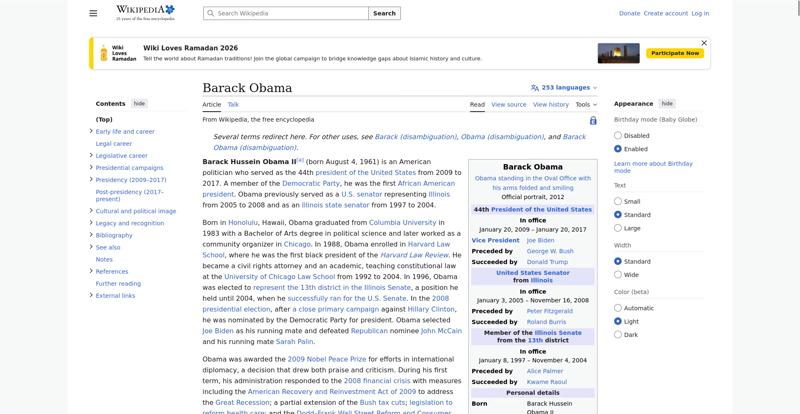This screenshot has height=414, width=800.
Task: Disable Birthday mode radio option
Action: pyautogui.click(x=618, y=135)
